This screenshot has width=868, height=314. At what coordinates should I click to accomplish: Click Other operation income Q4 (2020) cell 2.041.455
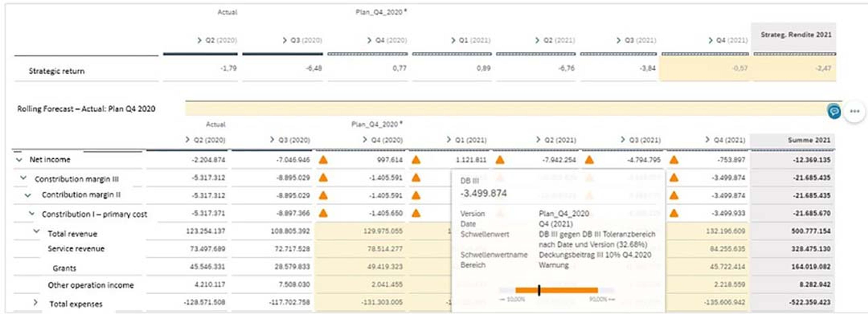pos(387,284)
